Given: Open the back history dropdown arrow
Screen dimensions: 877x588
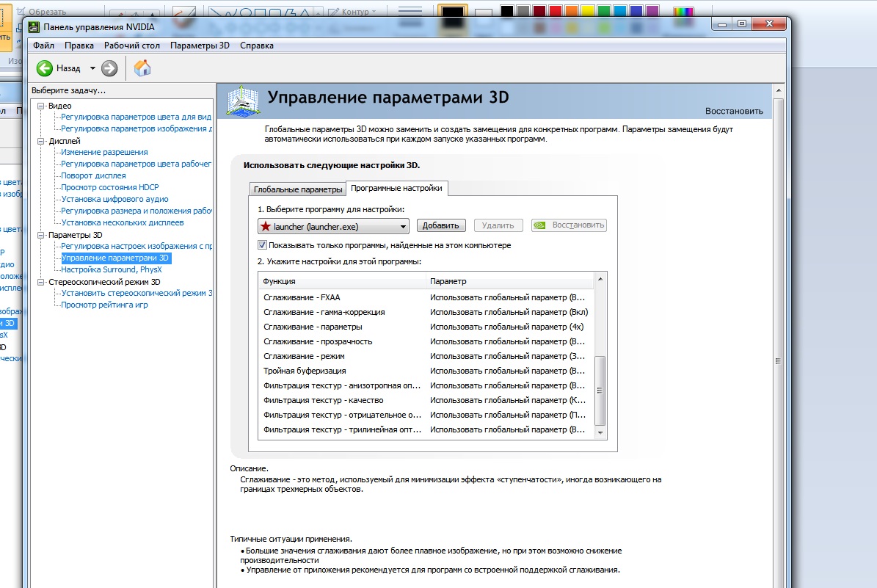Looking at the screenshot, I should [x=92, y=68].
